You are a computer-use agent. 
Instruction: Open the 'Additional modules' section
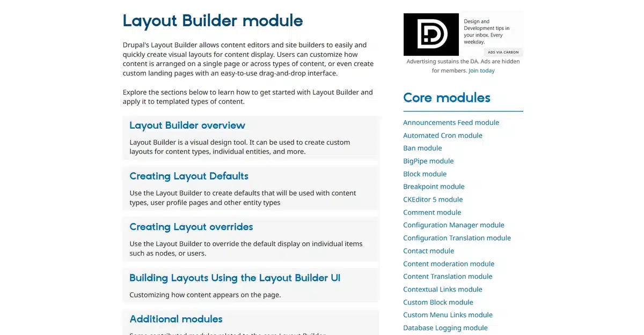(x=176, y=319)
